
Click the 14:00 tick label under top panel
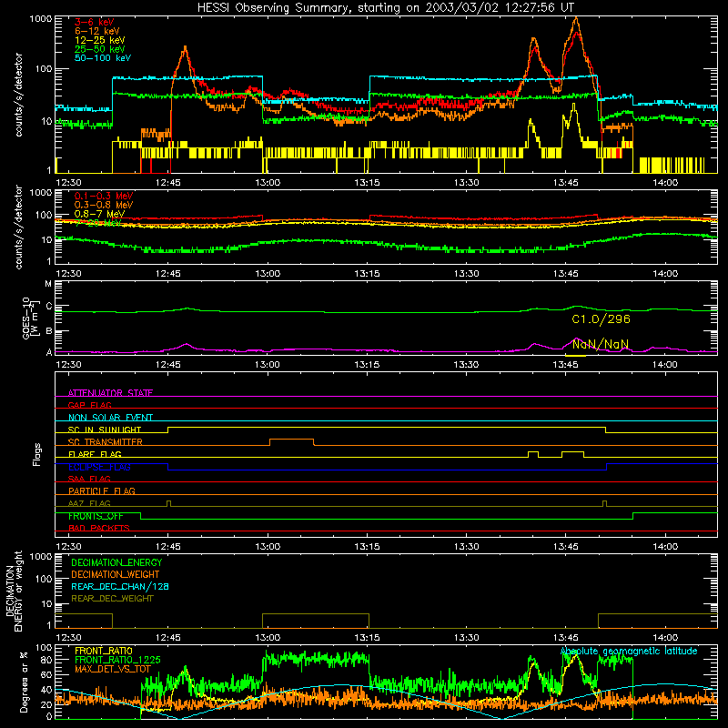pyautogui.click(x=665, y=183)
